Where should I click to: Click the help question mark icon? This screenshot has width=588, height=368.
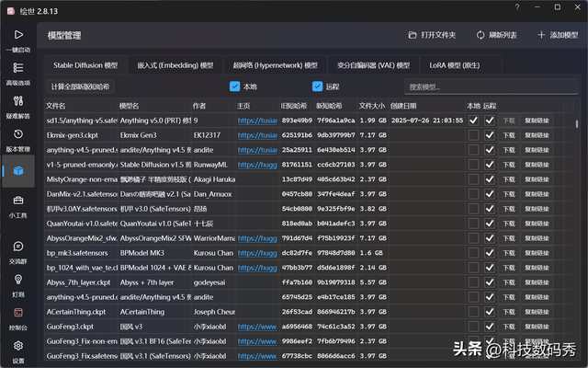(517, 7)
